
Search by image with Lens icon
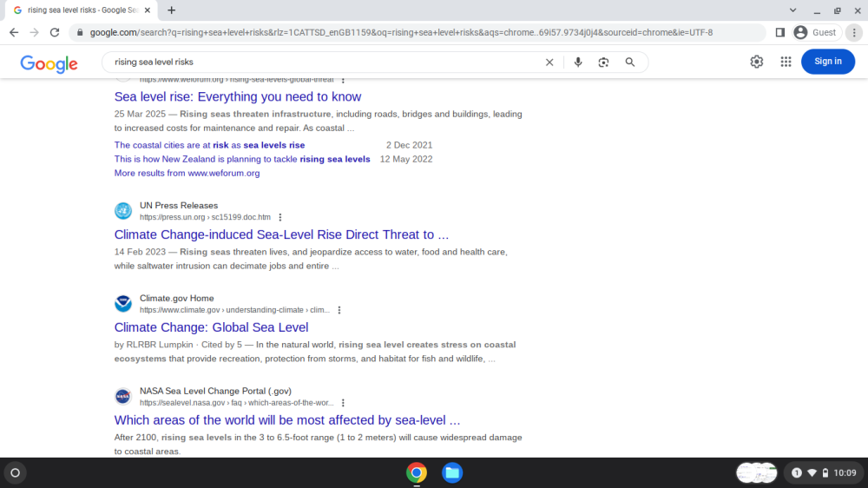coord(603,62)
